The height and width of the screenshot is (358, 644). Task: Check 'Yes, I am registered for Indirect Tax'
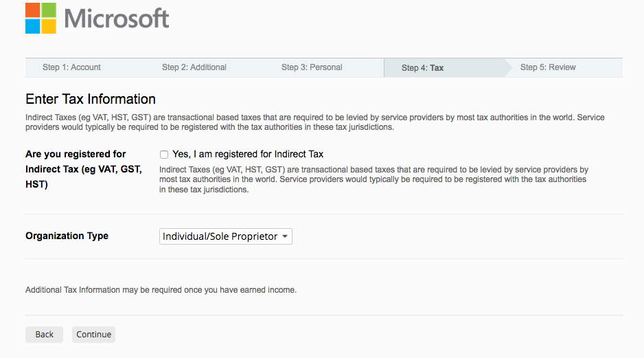coord(164,155)
